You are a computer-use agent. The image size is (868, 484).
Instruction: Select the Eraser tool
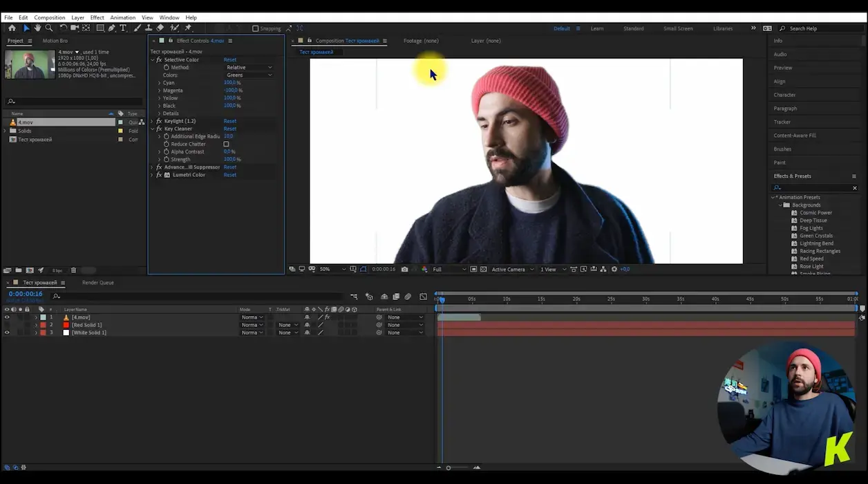click(160, 28)
